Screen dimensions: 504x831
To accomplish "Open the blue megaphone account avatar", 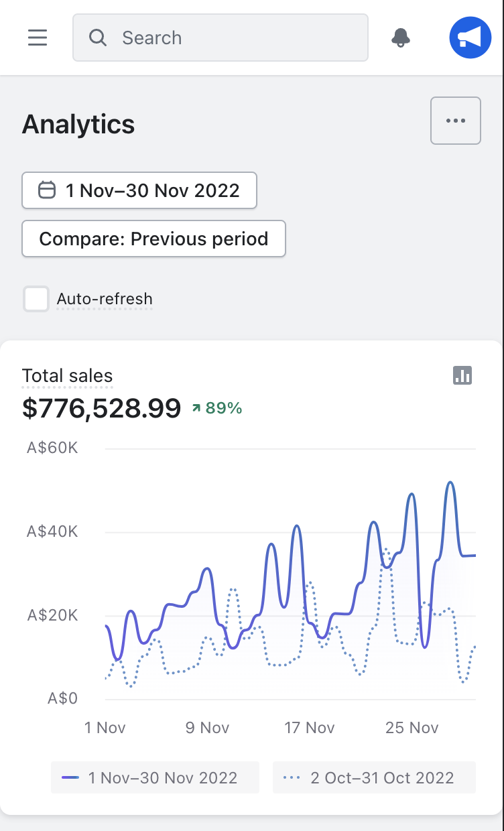I will (470, 38).
